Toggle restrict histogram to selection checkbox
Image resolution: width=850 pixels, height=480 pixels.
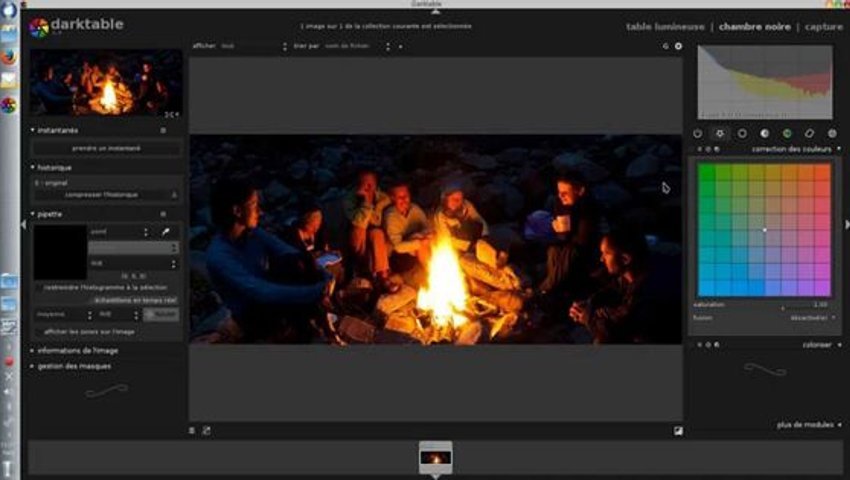(x=39, y=287)
